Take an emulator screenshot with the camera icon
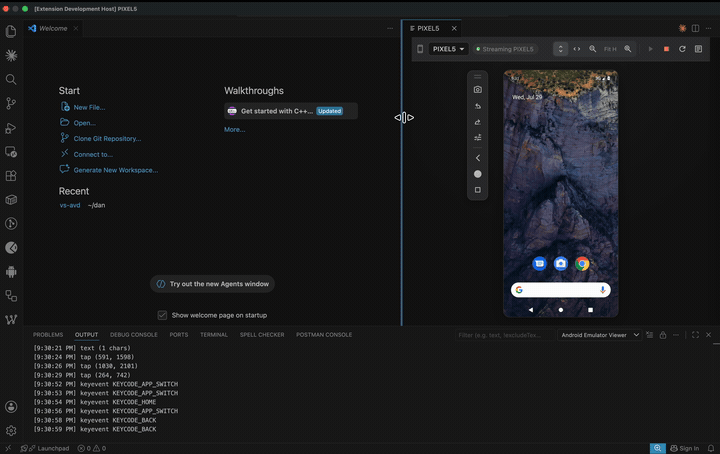 click(x=478, y=90)
